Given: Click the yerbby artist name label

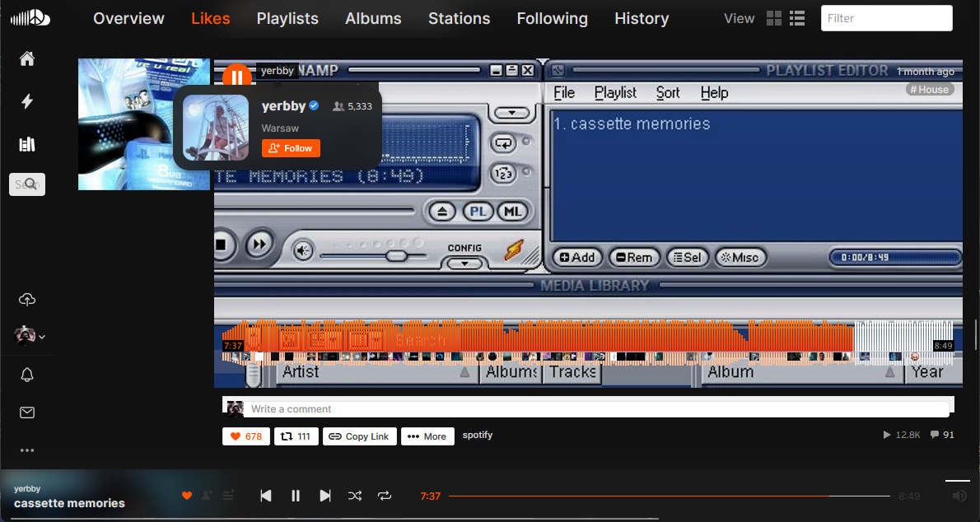Looking at the screenshot, I should click(x=277, y=71).
